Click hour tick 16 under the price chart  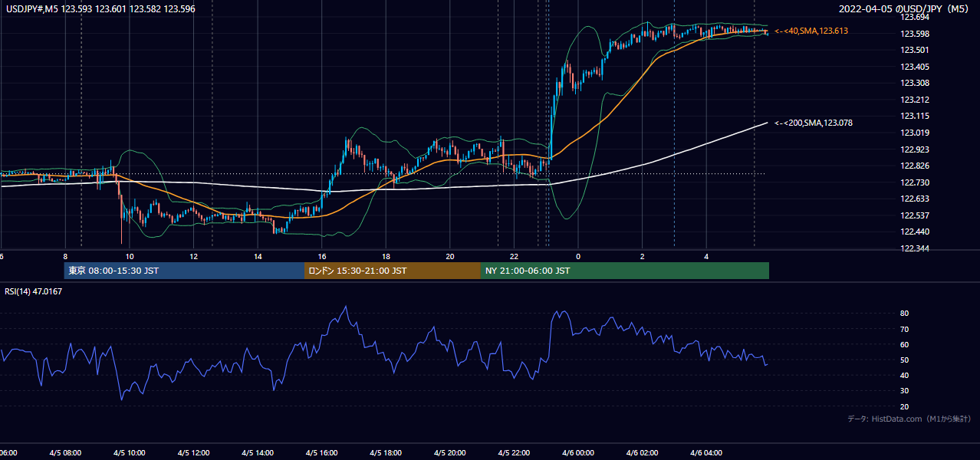[322, 256]
